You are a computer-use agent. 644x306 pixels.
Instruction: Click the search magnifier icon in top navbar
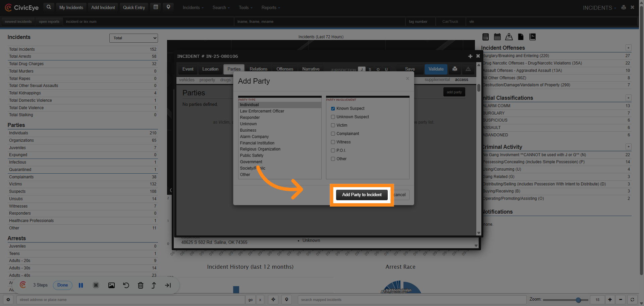click(x=49, y=7)
